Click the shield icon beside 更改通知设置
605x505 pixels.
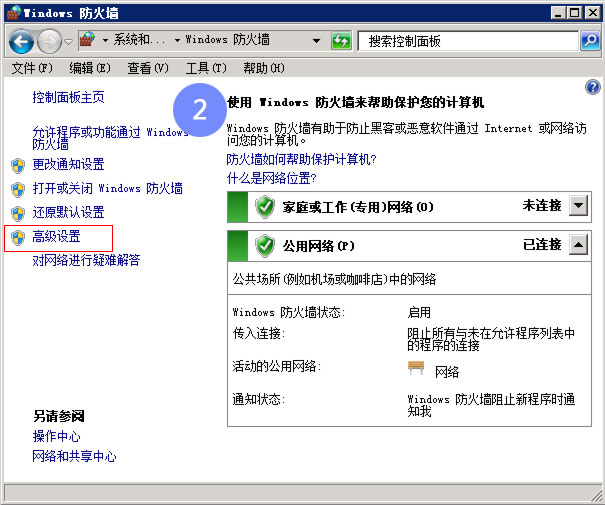(18, 164)
